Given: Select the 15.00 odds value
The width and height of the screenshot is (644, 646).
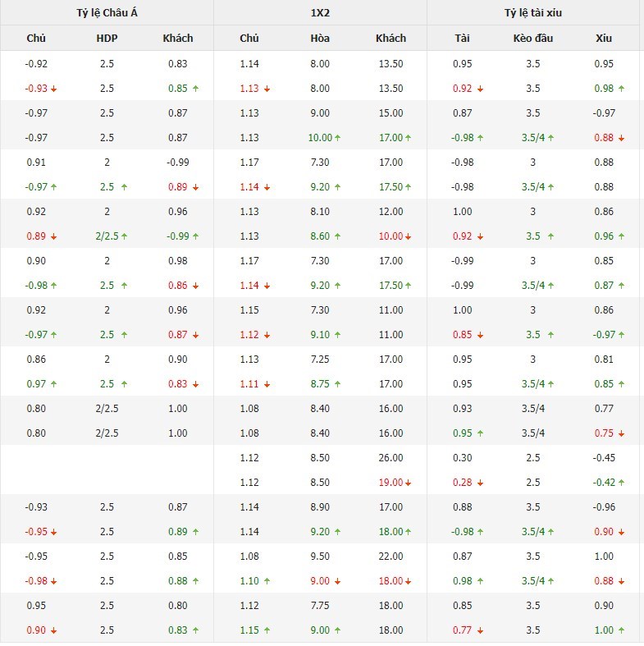Looking at the screenshot, I should [x=391, y=113].
